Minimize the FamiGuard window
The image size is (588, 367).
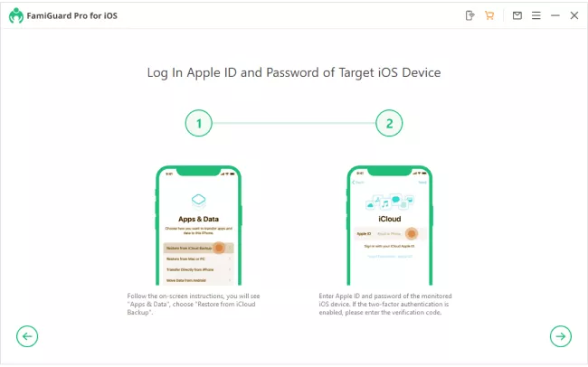pyautogui.click(x=555, y=15)
